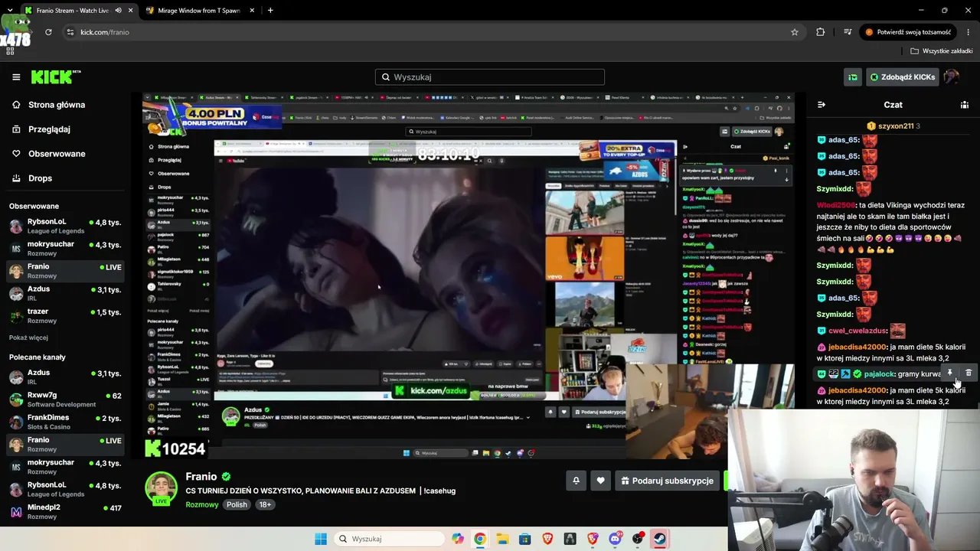980x551 pixels.
Task: Open Minedpl2 recommended channel
Action: (65, 511)
